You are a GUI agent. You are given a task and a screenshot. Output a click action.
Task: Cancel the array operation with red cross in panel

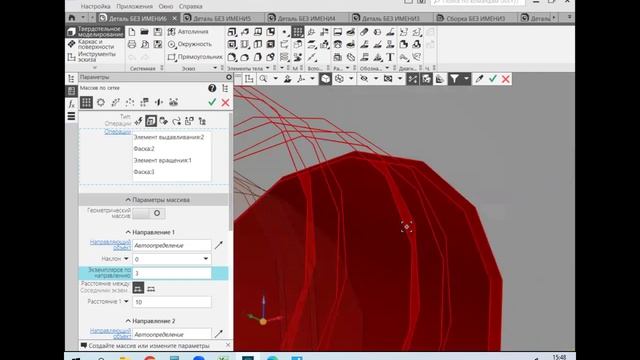coord(225,103)
